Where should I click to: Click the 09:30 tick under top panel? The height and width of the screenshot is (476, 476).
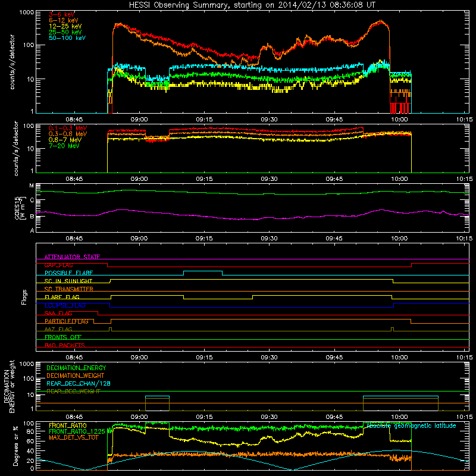269,120
